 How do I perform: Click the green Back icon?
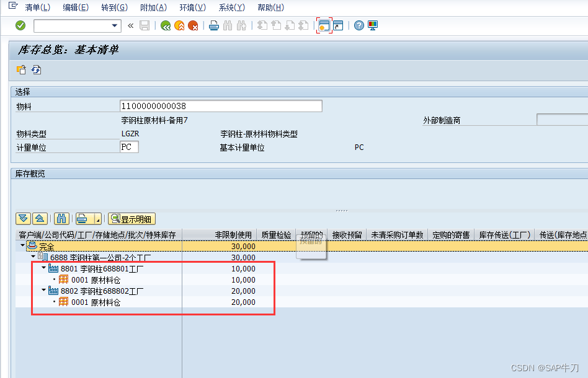(x=166, y=25)
